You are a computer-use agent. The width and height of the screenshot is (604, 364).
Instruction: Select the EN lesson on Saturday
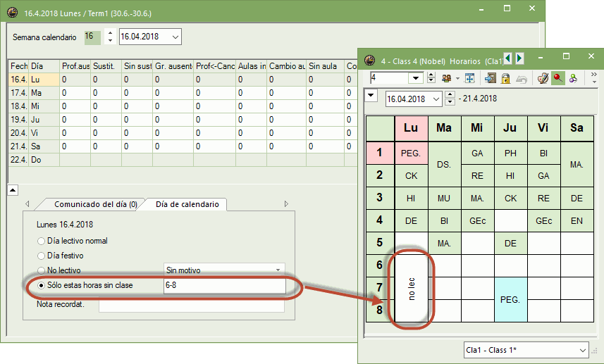tap(577, 221)
